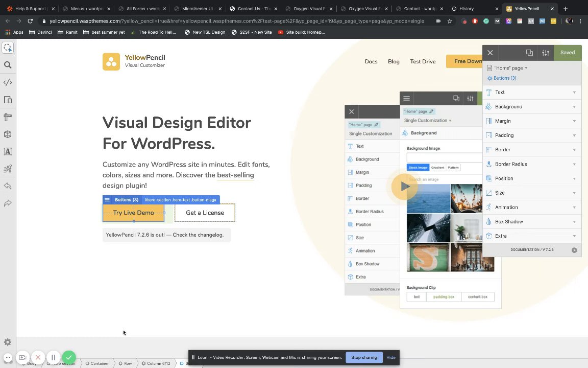Expand the Extra property section
Screen dimensions: 588x368
click(x=532, y=236)
